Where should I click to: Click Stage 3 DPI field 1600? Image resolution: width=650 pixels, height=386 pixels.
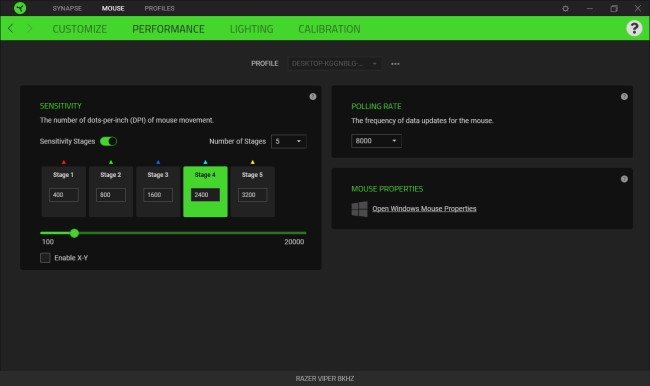tap(158, 195)
